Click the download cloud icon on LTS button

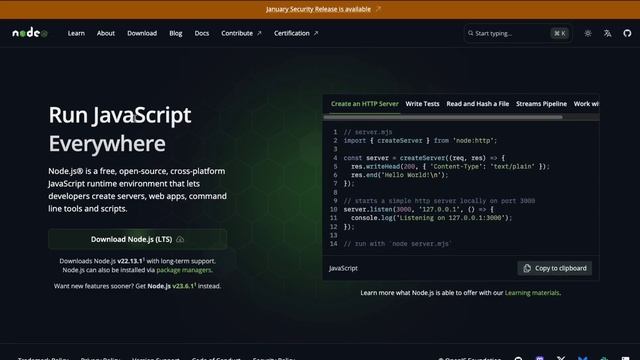180,239
